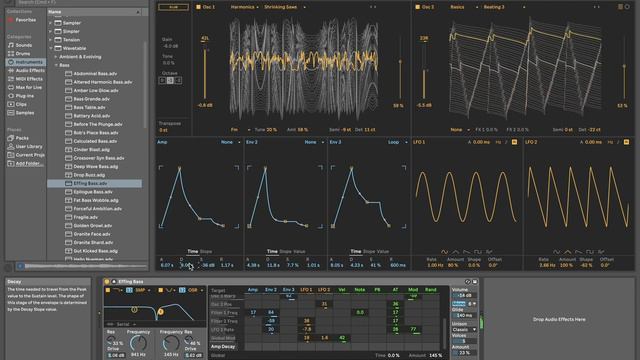Open Osc 1 Harmonics category dropdown
The image size is (640, 360).
pos(245,7)
